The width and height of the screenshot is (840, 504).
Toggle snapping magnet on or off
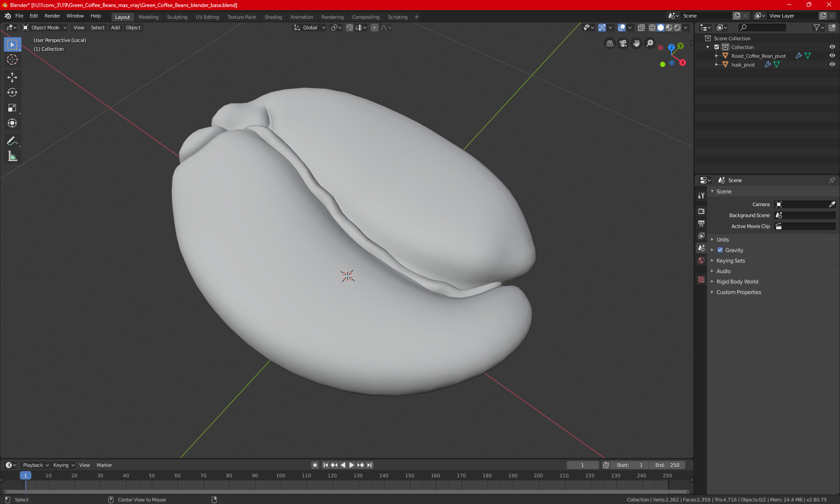(349, 28)
